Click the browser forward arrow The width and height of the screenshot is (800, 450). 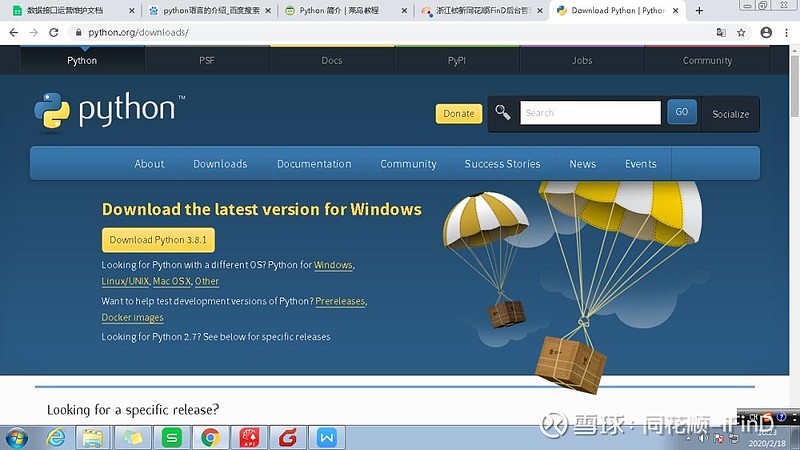34,32
